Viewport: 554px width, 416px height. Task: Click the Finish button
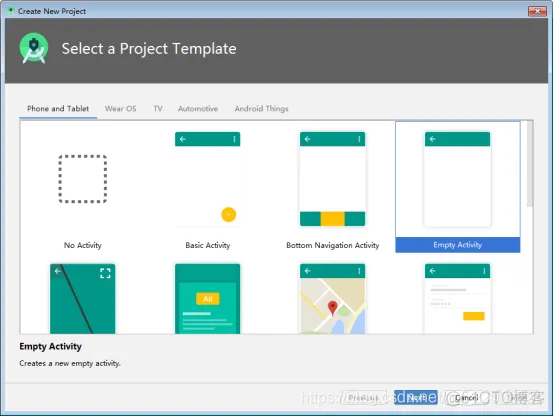tap(517, 398)
